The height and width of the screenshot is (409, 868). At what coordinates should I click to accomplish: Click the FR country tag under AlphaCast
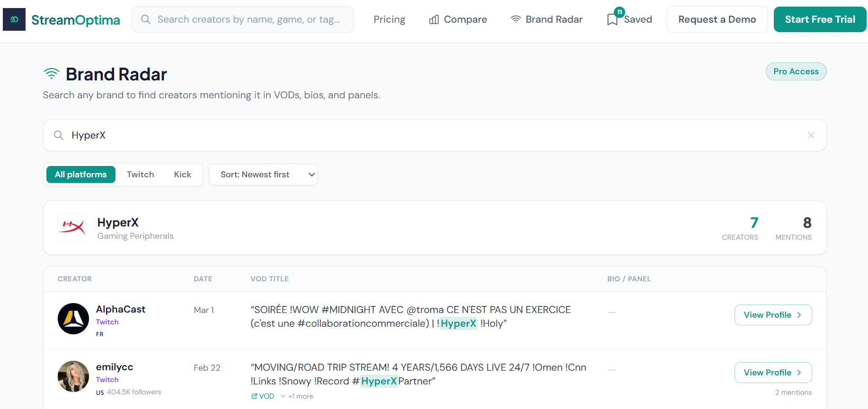(x=100, y=334)
